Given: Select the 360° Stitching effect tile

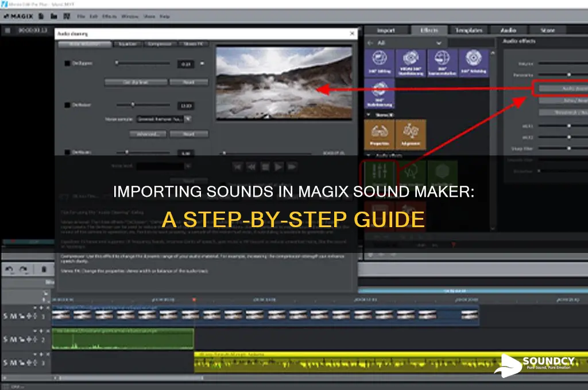Looking at the screenshot, I should 474,63.
